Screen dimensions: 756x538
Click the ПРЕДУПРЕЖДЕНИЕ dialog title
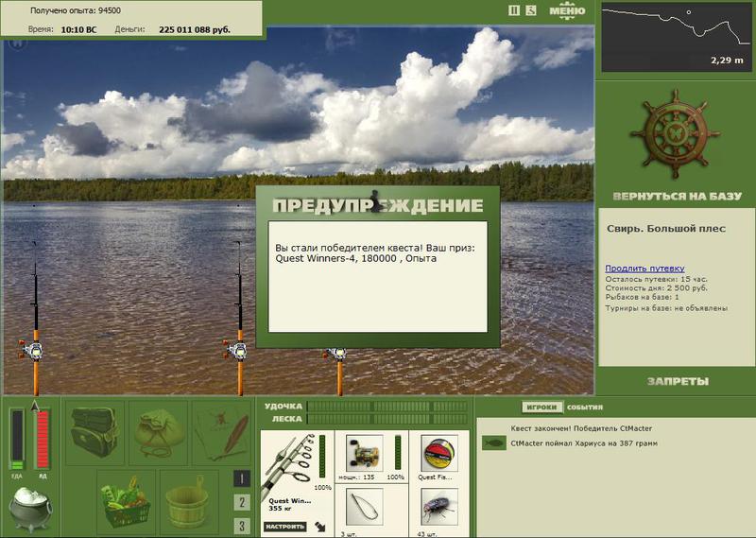coord(377,205)
